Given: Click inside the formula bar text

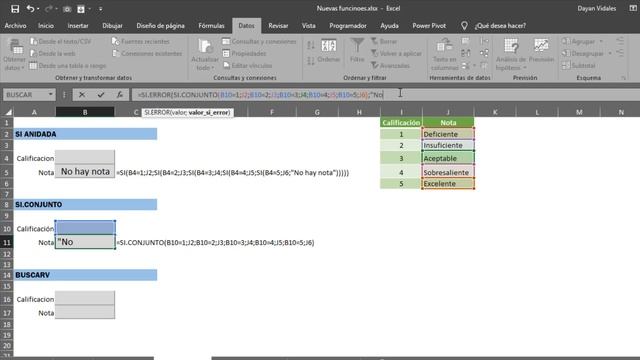Looking at the screenshot, I should (x=260, y=95).
